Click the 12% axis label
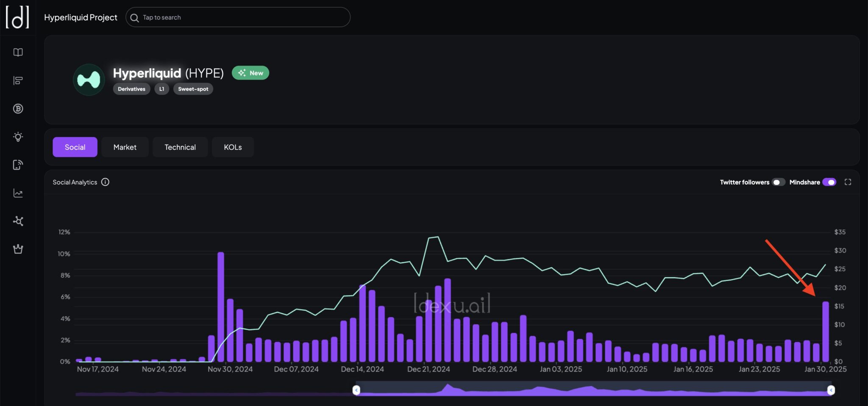Screen dimensions: 868x406 (64, 232)
